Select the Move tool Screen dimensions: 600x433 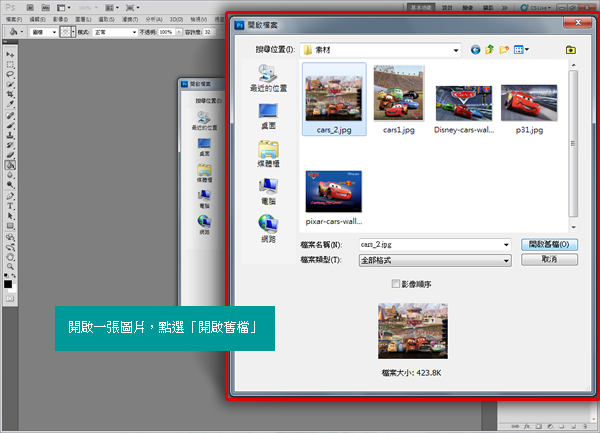tap(10, 54)
